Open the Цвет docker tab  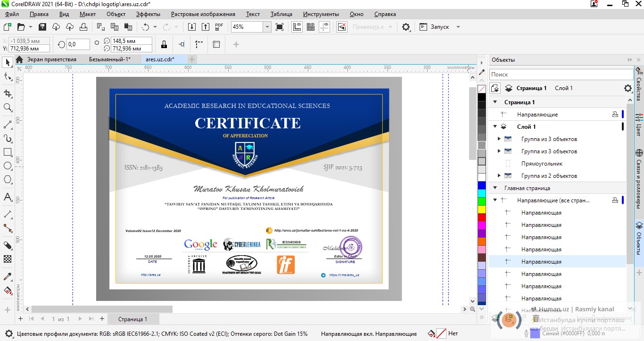(639, 124)
